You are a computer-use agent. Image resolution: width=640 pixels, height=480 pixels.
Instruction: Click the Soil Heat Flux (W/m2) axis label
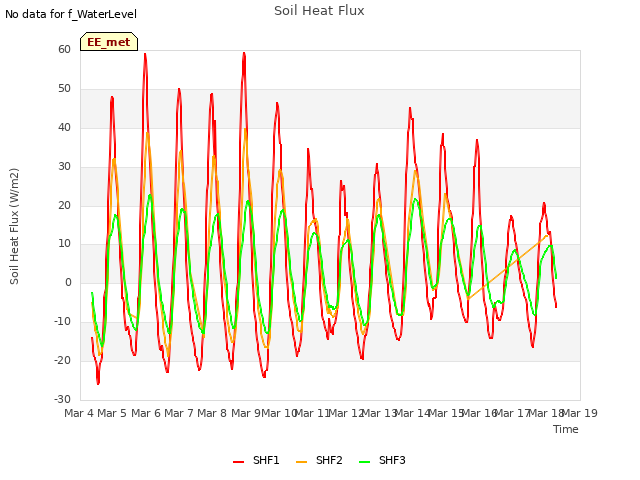pyautogui.click(x=14, y=226)
